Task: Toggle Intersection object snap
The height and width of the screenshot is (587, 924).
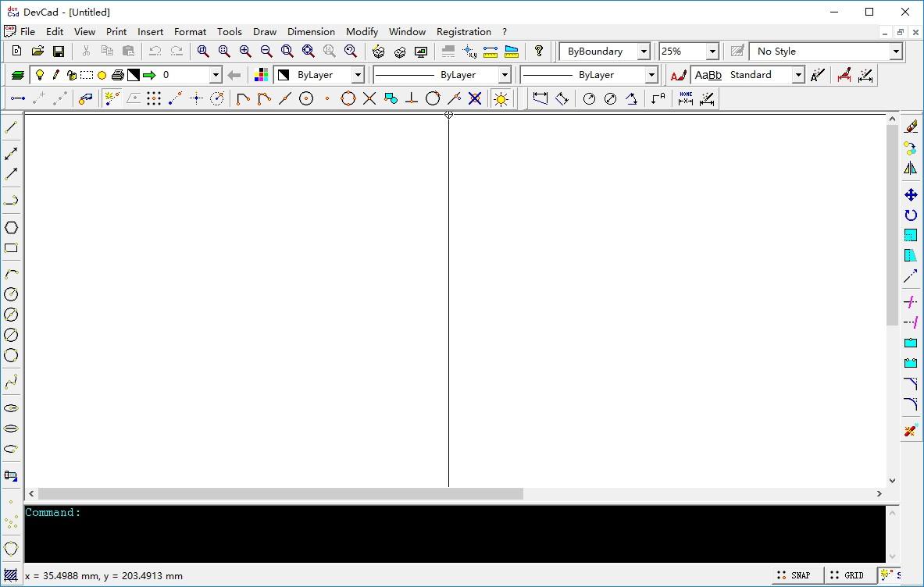Action: 369,98
